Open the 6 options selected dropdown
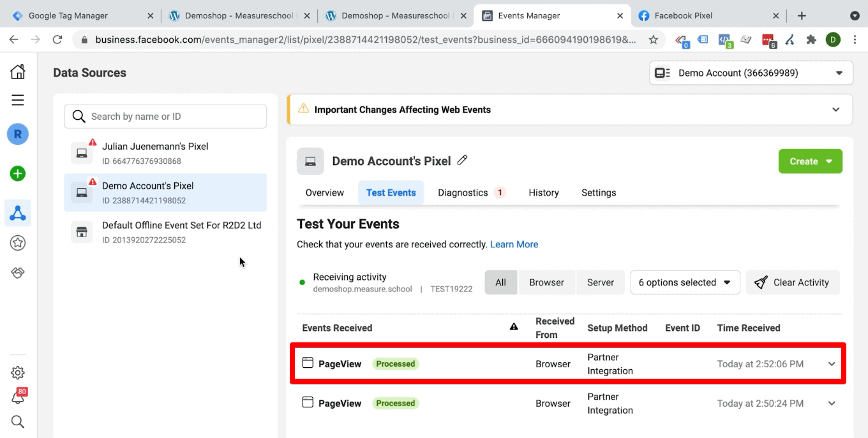Screen dimensions: 868x438 (684, 282)
